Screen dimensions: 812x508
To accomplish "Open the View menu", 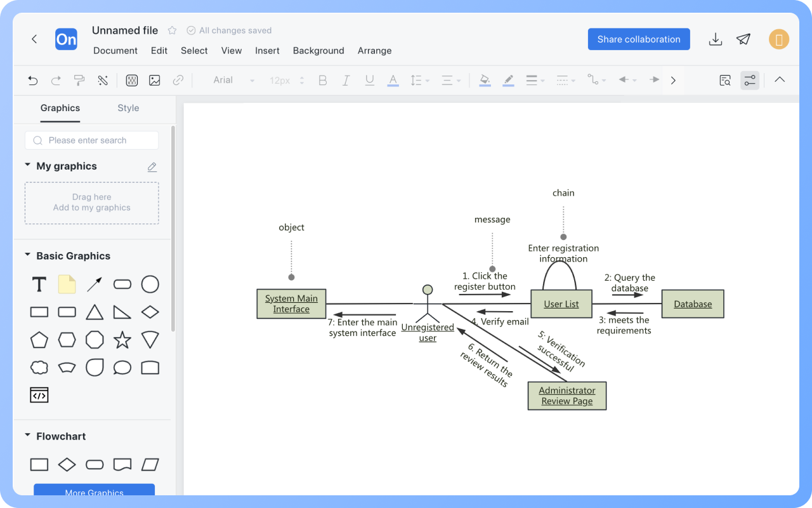I will 232,51.
